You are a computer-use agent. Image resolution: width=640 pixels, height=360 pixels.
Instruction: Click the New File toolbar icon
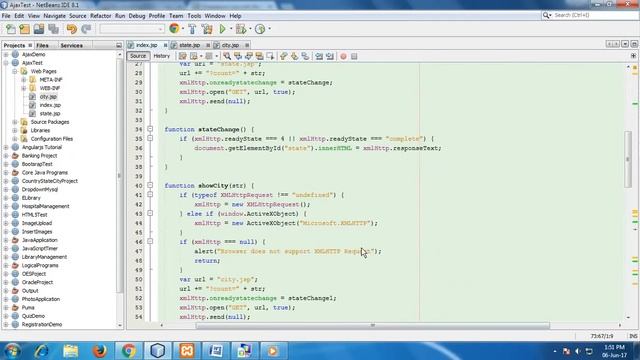[x=11, y=29]
